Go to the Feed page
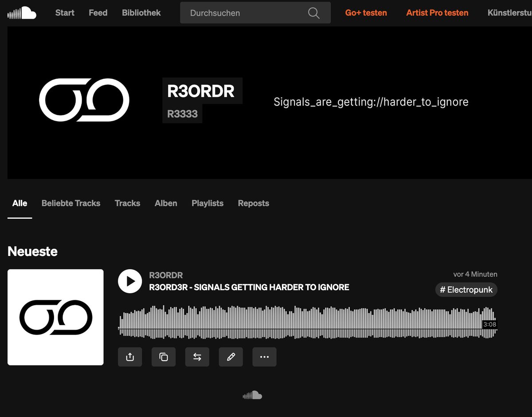Screen dimensions: 532x417 point(98,13)
